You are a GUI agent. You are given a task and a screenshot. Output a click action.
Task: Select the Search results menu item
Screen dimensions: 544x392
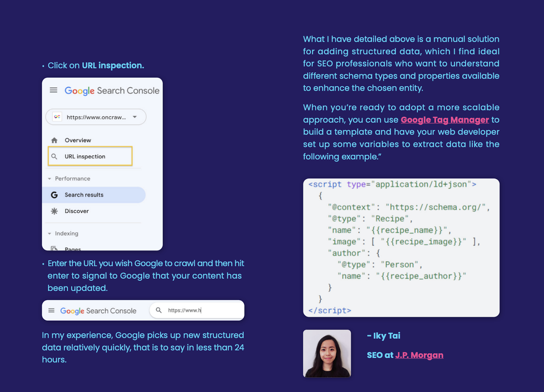pyautogui.click(x=93, y=195)
